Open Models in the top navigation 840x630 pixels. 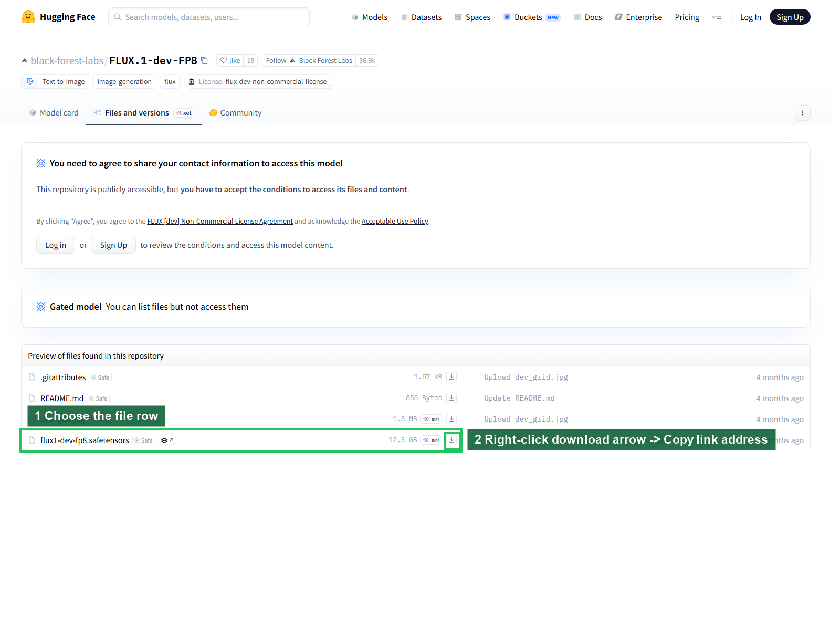[369, 17]
